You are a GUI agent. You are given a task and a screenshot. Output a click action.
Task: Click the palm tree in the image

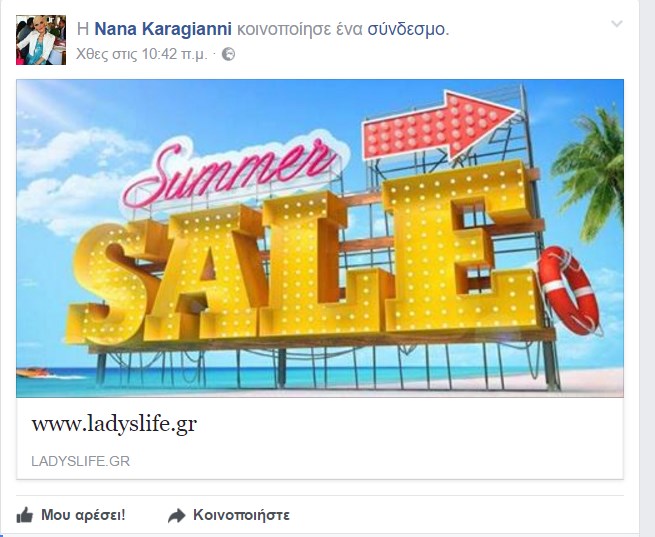(x=591, y=171)
